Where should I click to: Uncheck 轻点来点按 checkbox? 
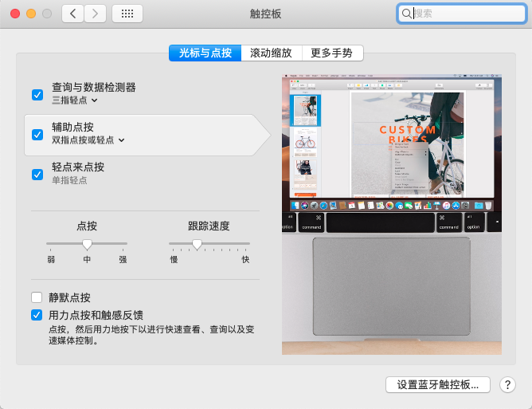(x=37, y=175)
